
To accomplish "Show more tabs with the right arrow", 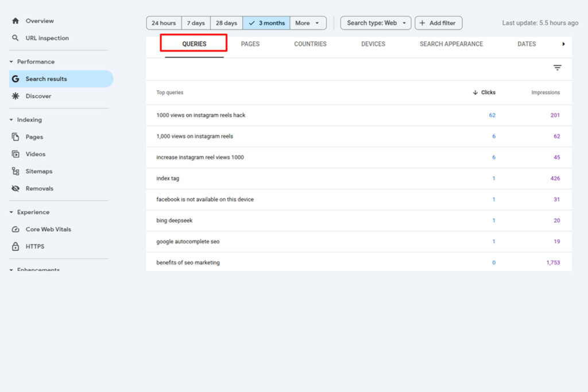I will [563, 44].
